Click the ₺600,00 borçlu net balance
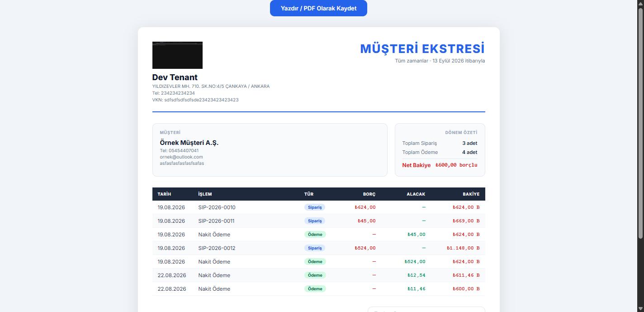The width and height of the screenshot is (644, 312). pyautogui.click(x=456, y=165)
